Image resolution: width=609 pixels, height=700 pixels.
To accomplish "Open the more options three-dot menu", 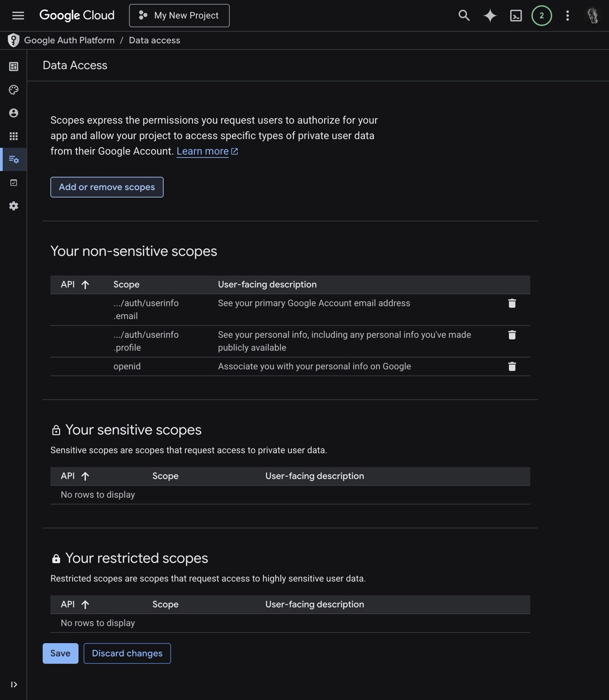I will [x=567, y=15].
